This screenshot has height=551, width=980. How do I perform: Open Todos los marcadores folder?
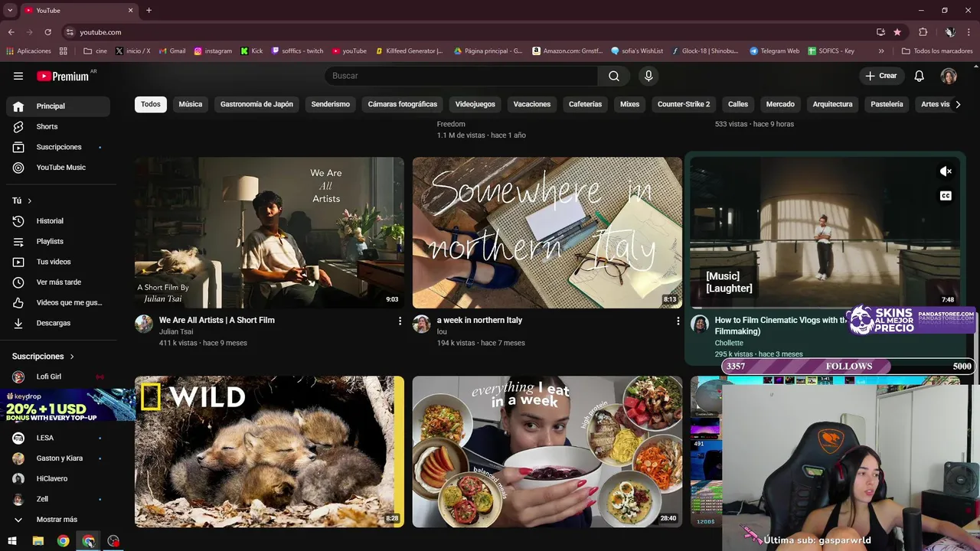coord(937,51)
